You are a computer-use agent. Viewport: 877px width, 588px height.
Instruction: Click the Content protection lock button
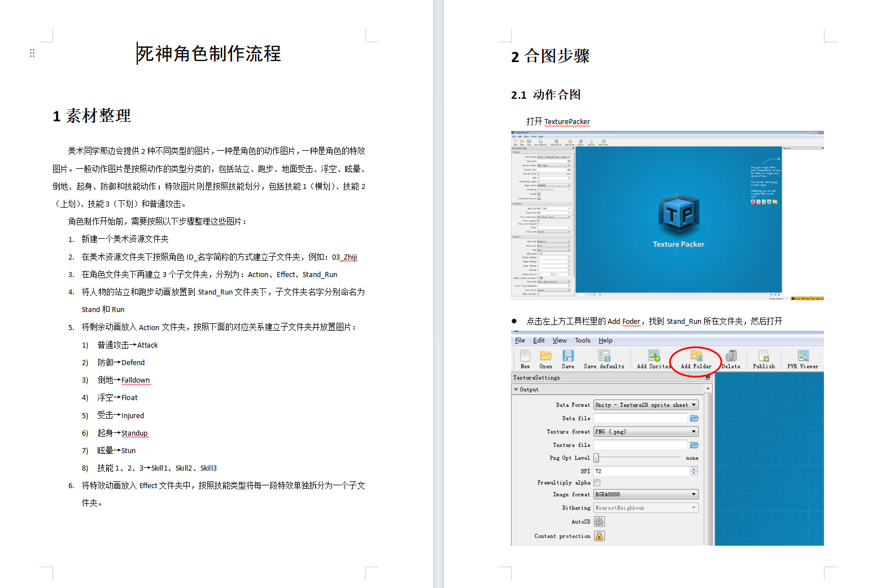pos(599,536)
